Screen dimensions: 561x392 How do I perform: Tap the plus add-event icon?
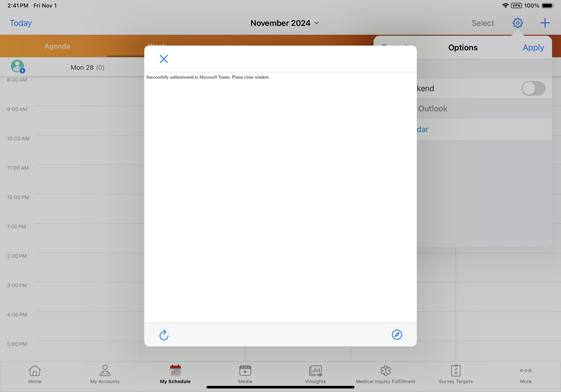(x=545, y=23)
